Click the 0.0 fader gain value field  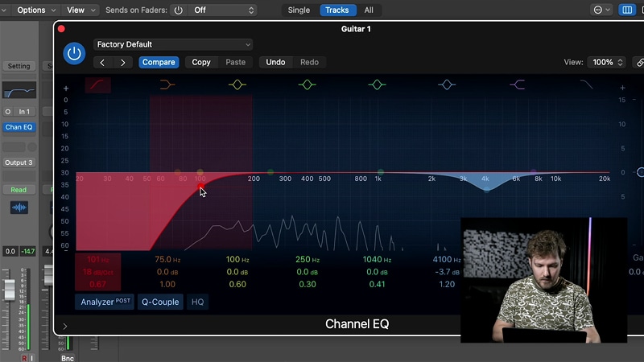click(x=10, y=251)
